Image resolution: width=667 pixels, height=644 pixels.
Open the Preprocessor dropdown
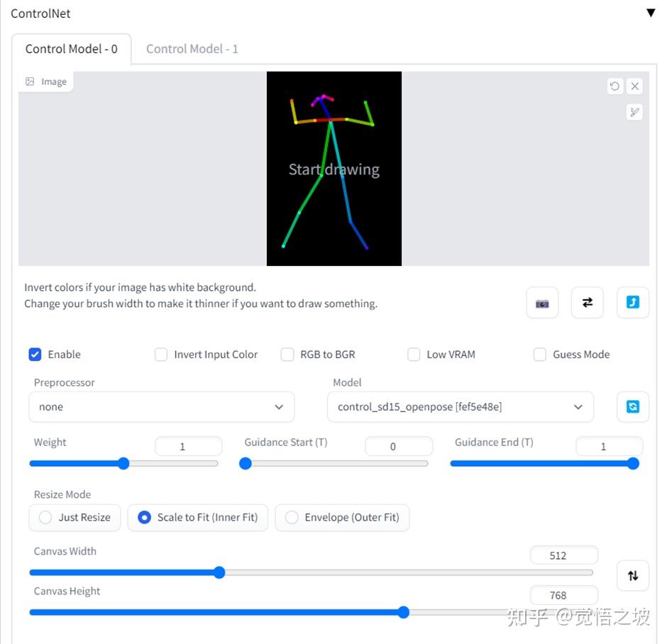[162, 407]
